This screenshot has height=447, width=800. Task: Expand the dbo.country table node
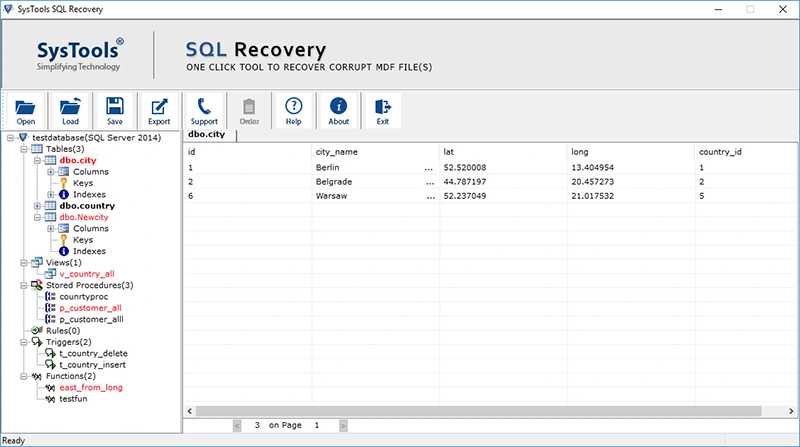tap(37, 206)
